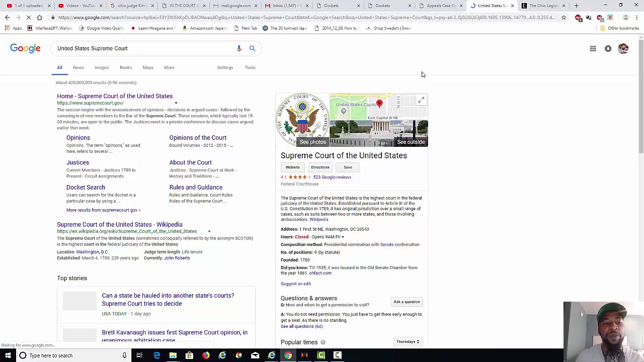
Task: Click the Ask a question button
Action: [x=407, y=302]
